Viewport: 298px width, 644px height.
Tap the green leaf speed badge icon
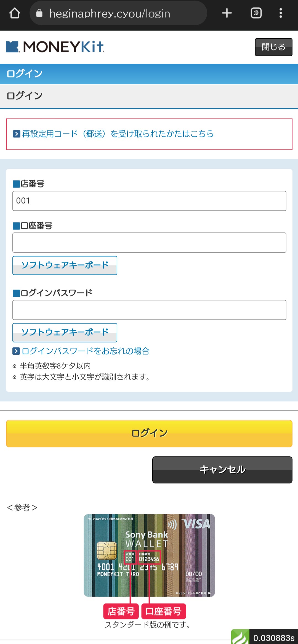click(x=240, y=637)
